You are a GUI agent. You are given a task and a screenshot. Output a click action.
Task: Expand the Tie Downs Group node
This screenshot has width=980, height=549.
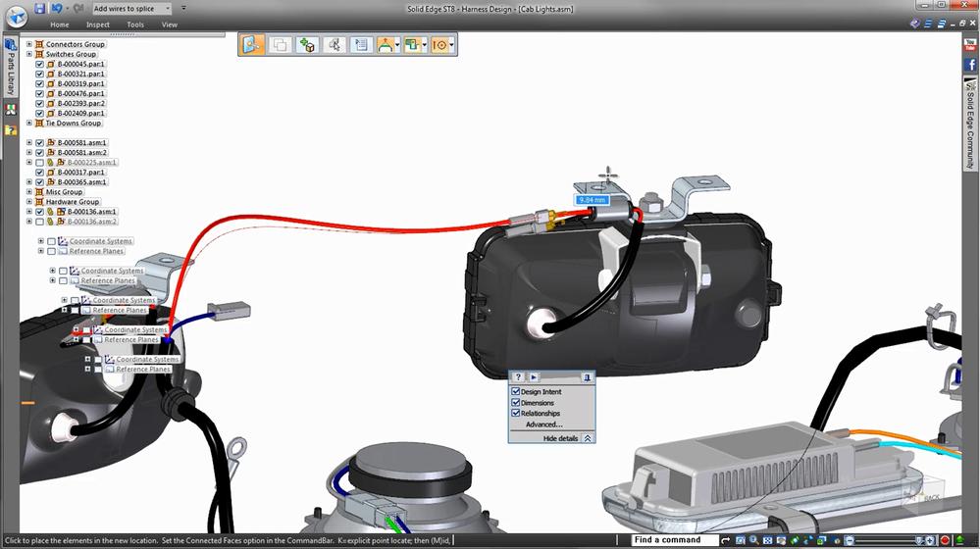coord(28,124)
